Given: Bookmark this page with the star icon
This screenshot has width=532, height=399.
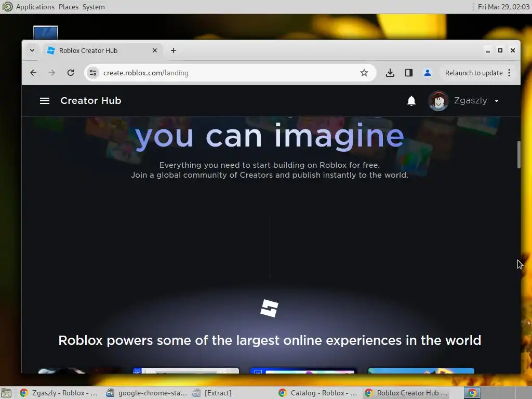Looking at the screenshot, I should (x=364, y=73).
